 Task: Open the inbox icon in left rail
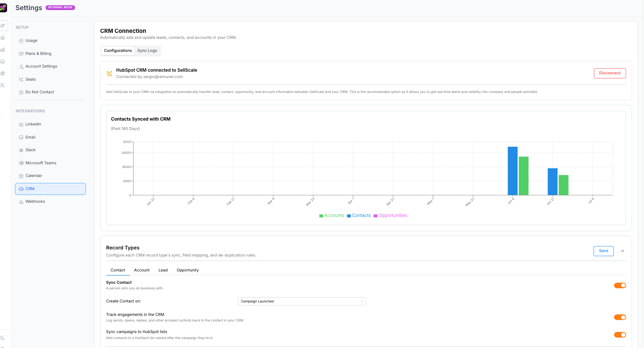click(x=3, y=62)
